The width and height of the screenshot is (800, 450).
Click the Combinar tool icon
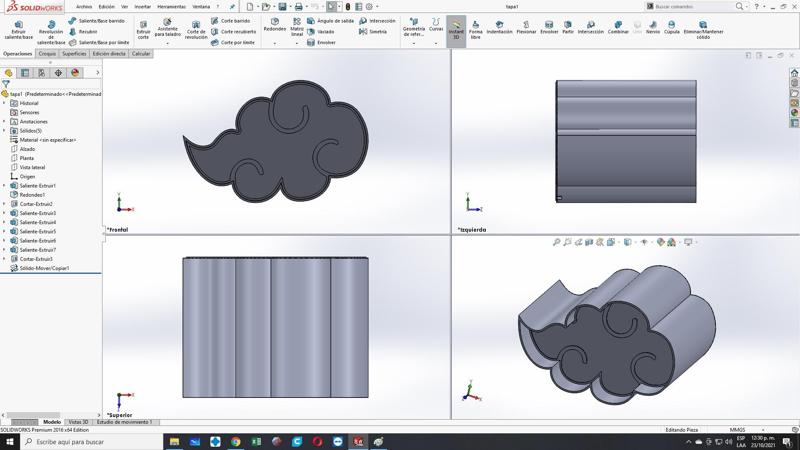point(618,26)
